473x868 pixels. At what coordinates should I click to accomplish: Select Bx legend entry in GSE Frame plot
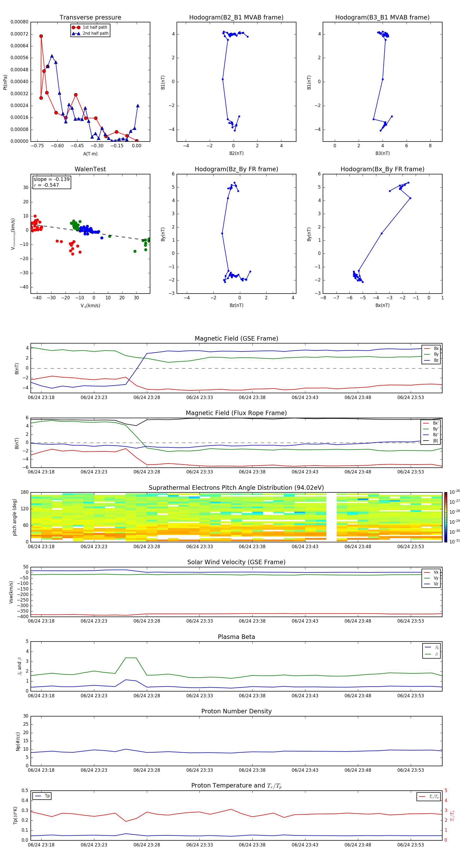tap(431, 349)
